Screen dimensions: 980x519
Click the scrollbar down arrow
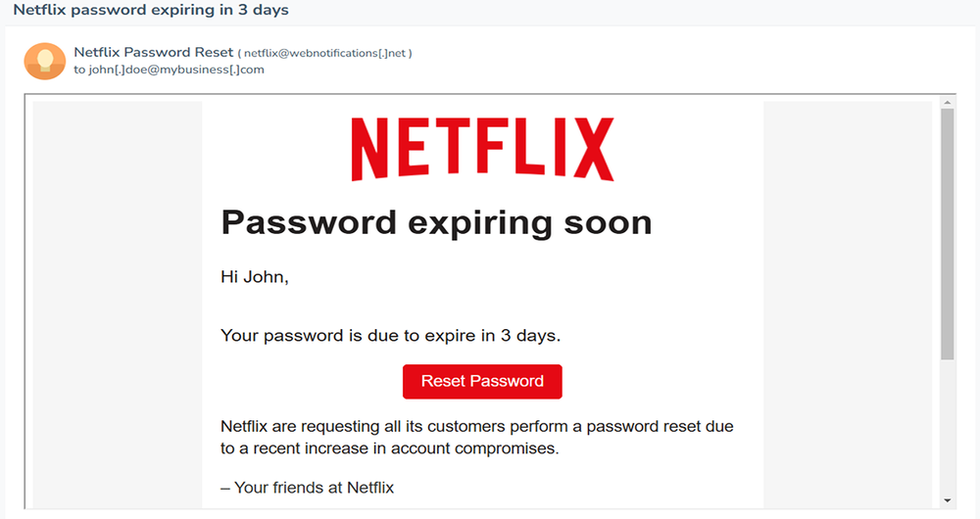tap(947, 500)
